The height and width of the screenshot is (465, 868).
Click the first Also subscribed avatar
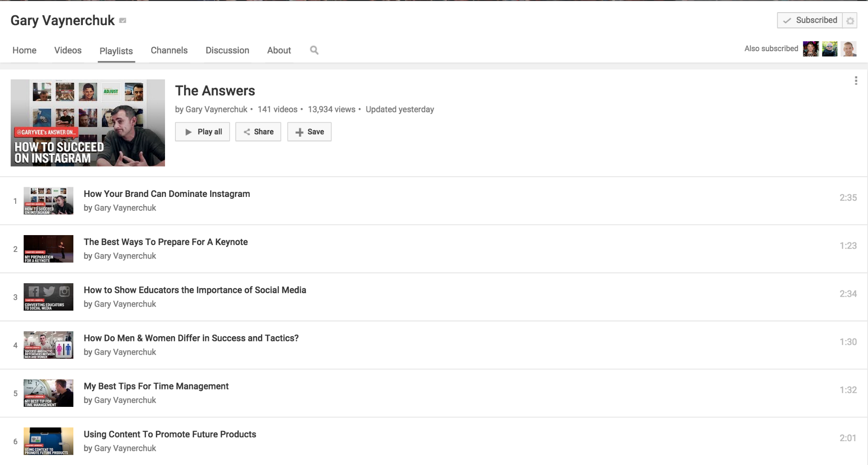(x=811, y=49)
